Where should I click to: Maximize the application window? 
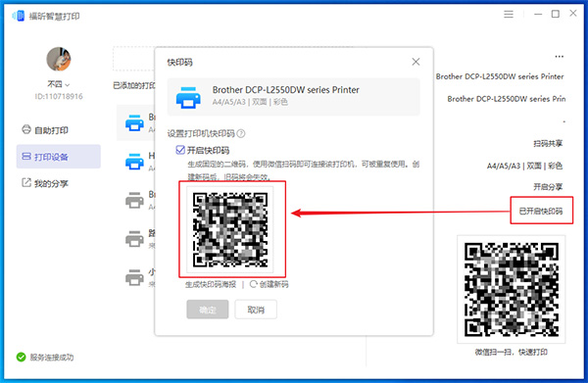pyautogui.click(x=556, y=14)
